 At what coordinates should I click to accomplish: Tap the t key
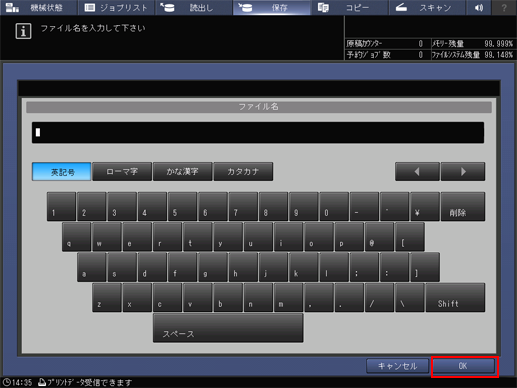click(198, 237)
